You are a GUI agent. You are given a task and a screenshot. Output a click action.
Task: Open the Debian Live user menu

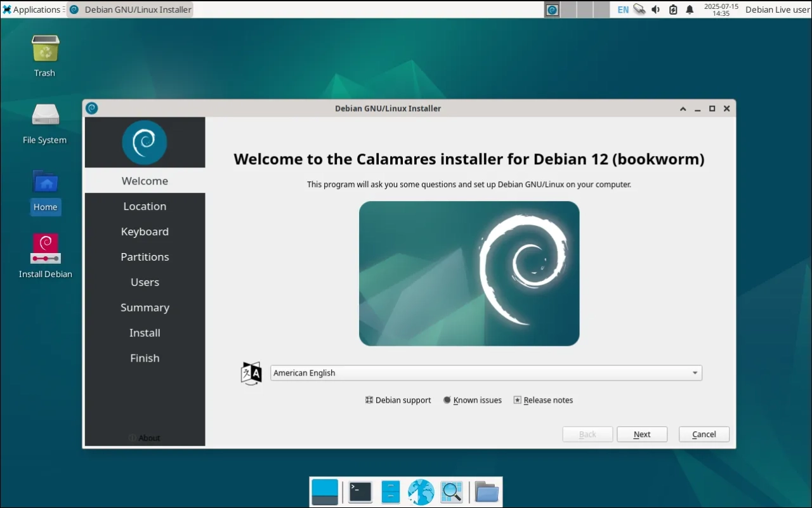pyautogui.click(x=777, y=10)
